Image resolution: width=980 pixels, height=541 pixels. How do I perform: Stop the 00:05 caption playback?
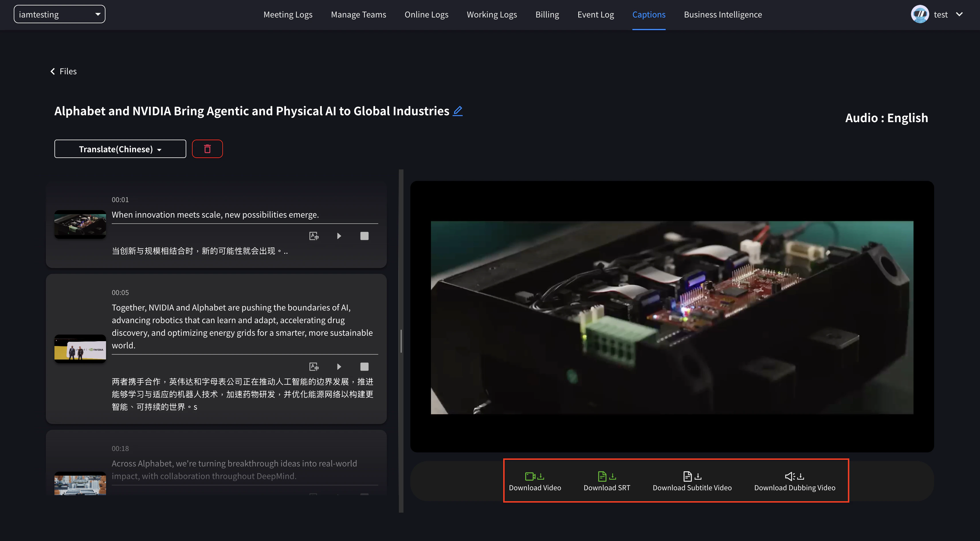pos(364,367)
